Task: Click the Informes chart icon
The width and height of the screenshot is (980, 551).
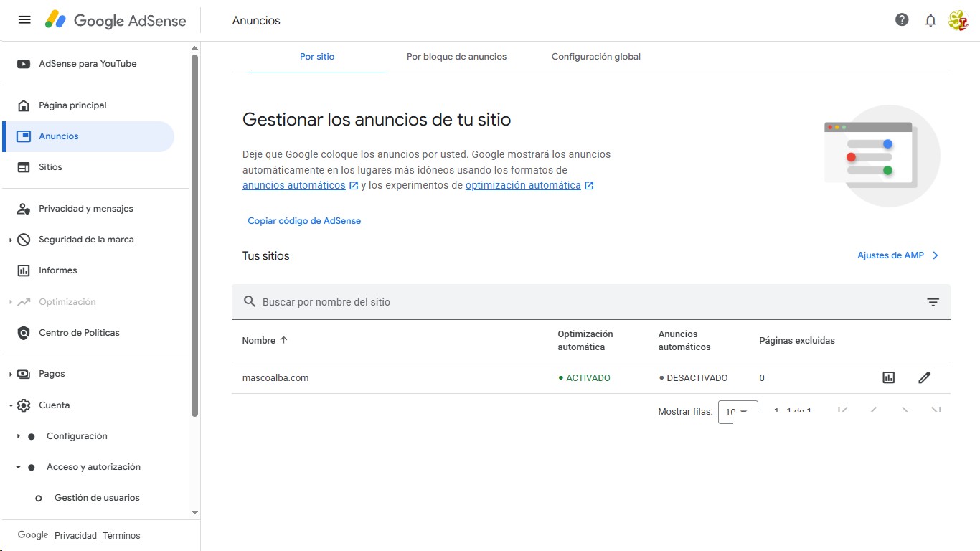Action: tap(24, 270)
